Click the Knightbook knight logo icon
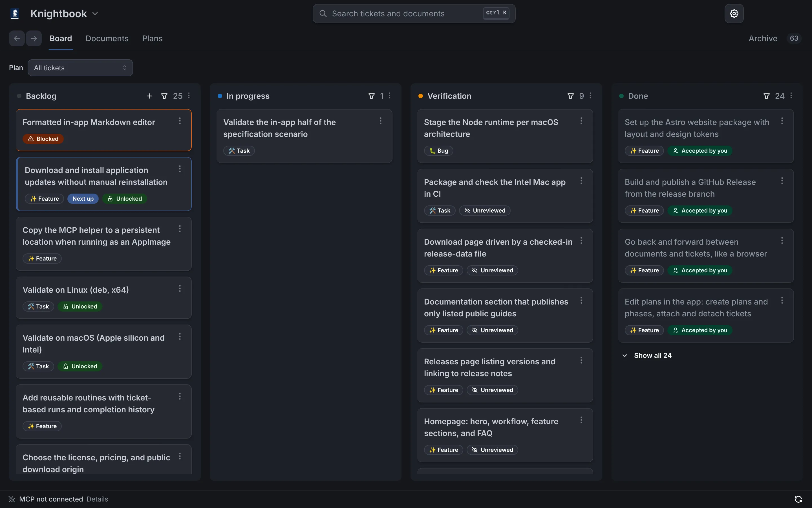The image size is (812, 508). click(14, 14)
